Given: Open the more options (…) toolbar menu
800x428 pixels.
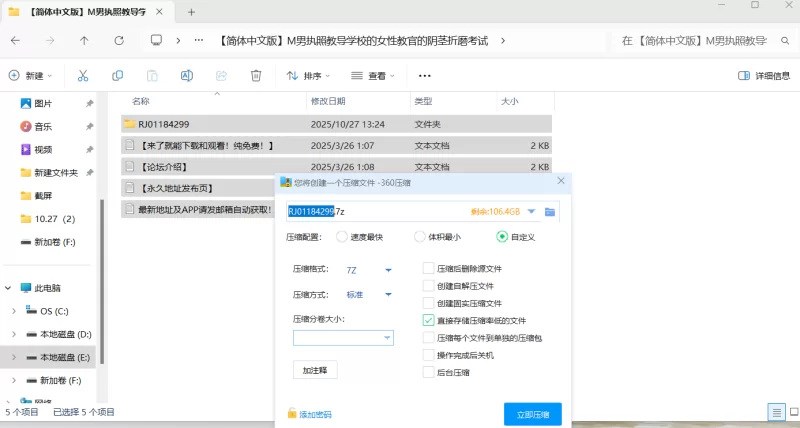Looking at the screenshot, I should click(425, 76).
